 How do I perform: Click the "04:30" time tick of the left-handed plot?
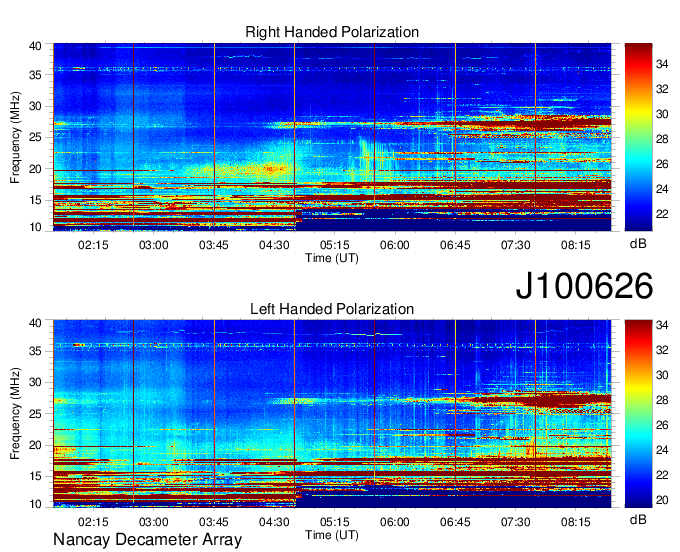coord(274,522)
